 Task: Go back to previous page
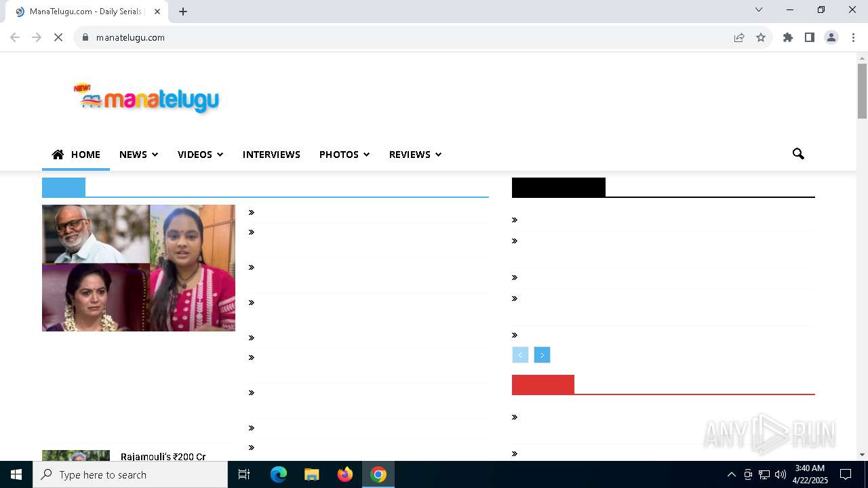click(x=15, y=37)
